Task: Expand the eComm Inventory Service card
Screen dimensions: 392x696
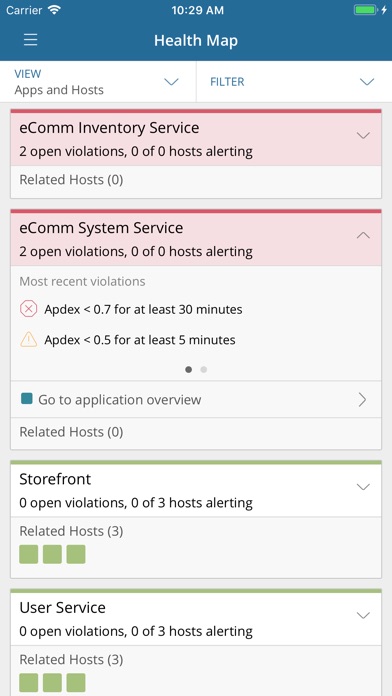Action: [x=363, y=135]
